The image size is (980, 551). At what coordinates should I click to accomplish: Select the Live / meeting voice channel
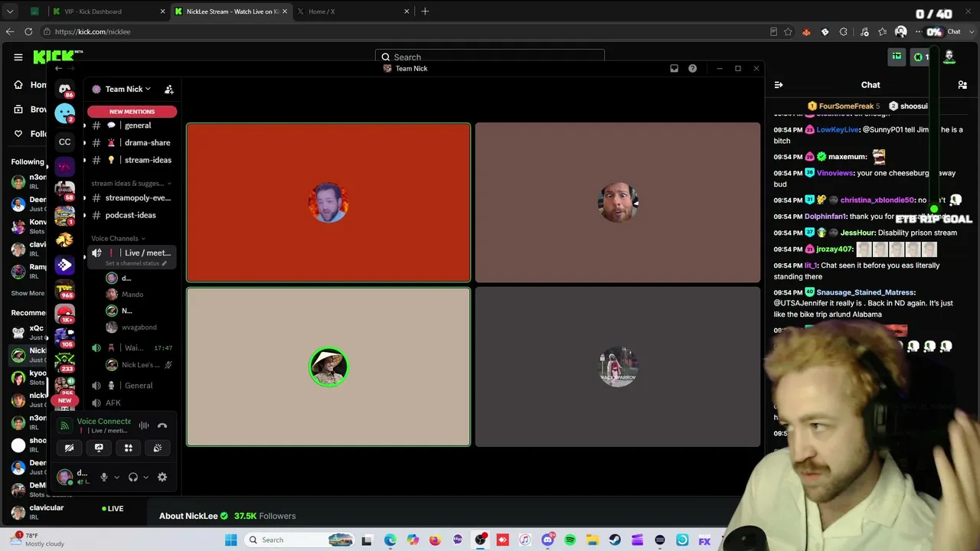coord(132,253)
